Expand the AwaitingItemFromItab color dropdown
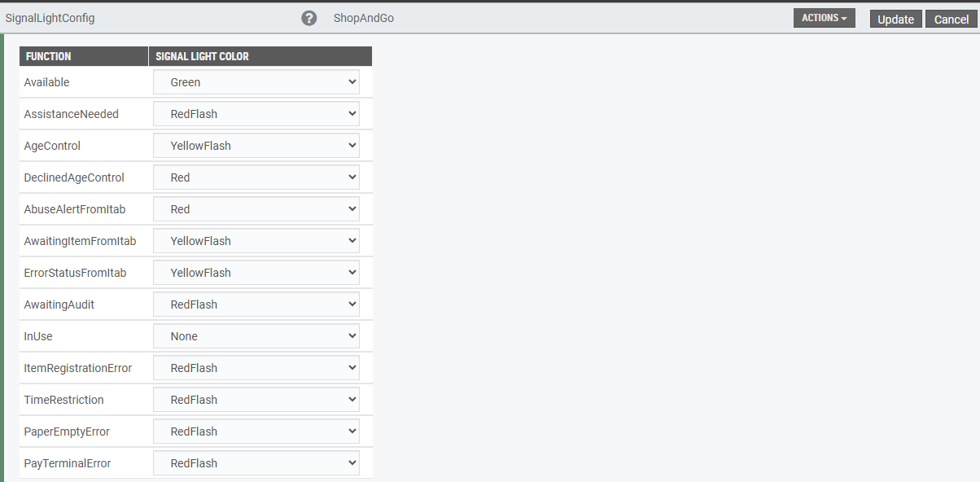 tap(256, 241)
